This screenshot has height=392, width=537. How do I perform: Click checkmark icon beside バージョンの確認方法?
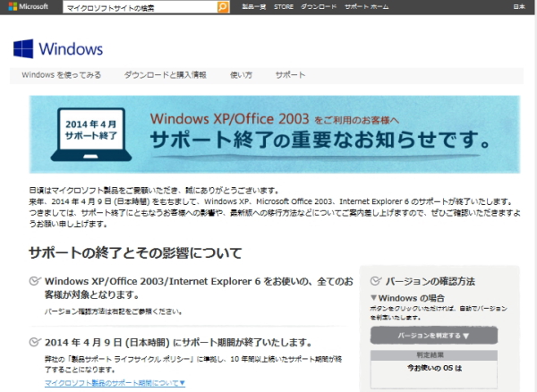click(375, 279)
